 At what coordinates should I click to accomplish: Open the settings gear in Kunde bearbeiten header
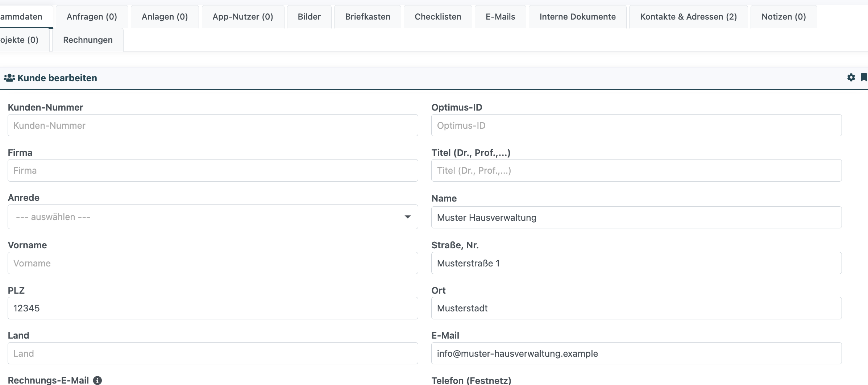point(851,77)
